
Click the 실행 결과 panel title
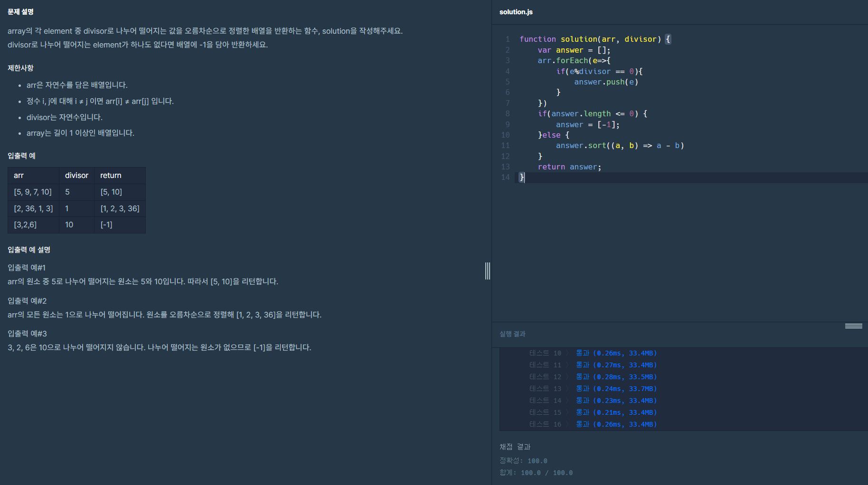pyautogui.click(x=512, y=334)
